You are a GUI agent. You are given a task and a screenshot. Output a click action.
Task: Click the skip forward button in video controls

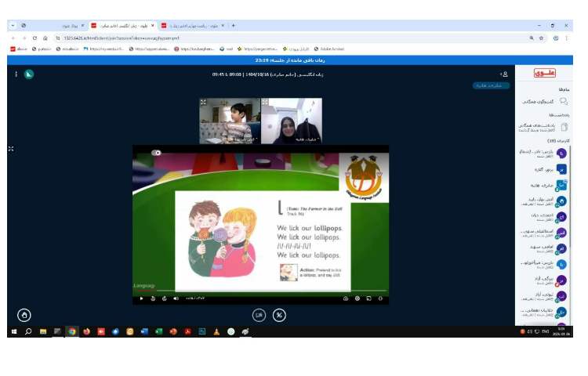coord(165,298)
